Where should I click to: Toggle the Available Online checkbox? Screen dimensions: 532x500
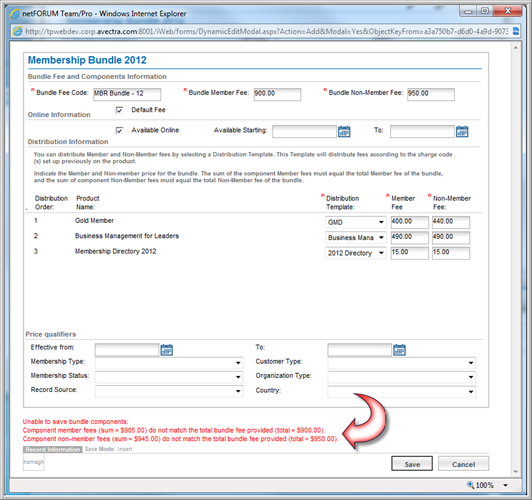tap(119, 131)
